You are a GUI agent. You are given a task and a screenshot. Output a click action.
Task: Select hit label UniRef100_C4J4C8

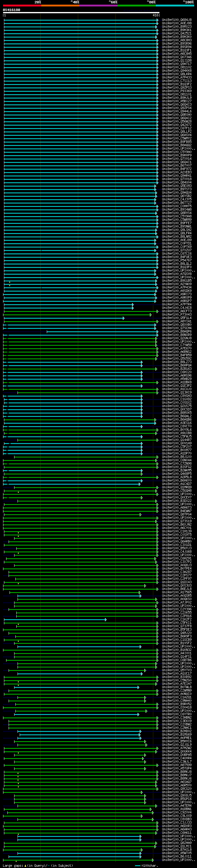(177, 308)
